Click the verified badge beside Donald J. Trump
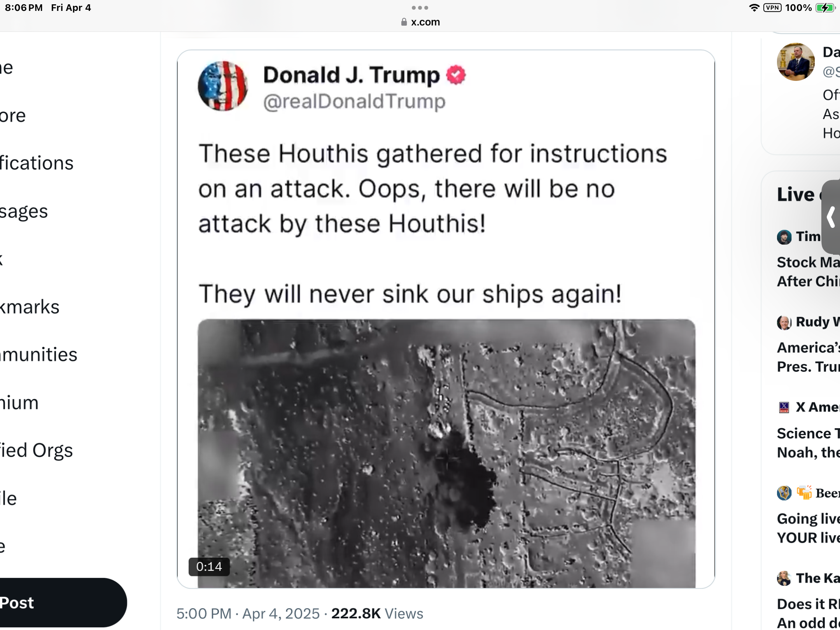 click(456, 75)
